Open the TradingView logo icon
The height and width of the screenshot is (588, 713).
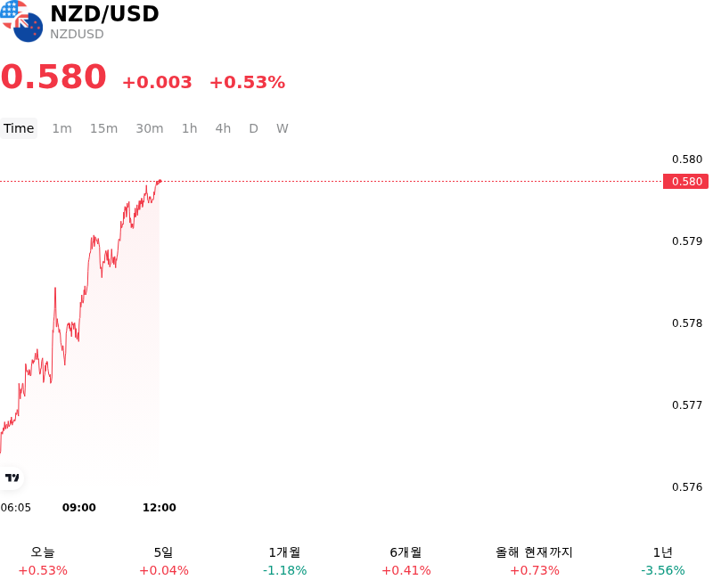coord(12,478)
